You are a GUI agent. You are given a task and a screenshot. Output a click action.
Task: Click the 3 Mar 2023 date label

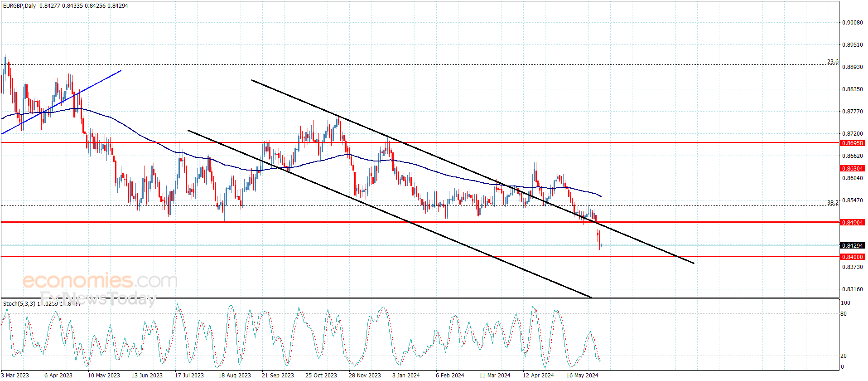(15, 375)
